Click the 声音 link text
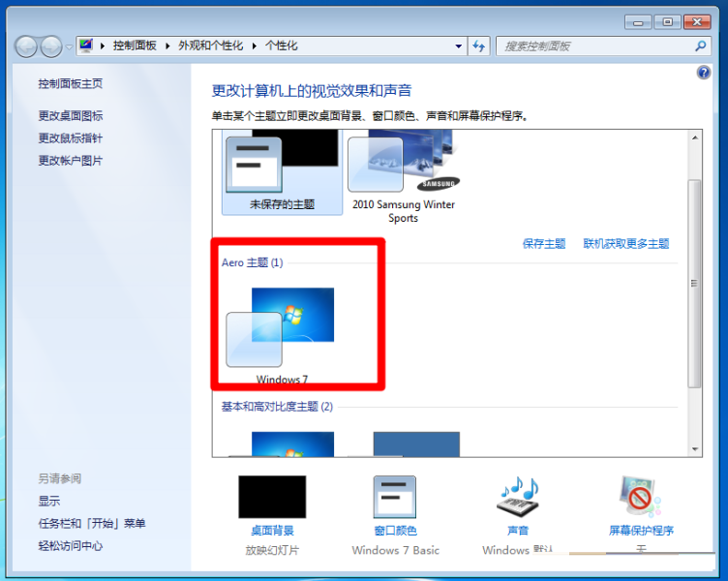 [x=518, y=531]
